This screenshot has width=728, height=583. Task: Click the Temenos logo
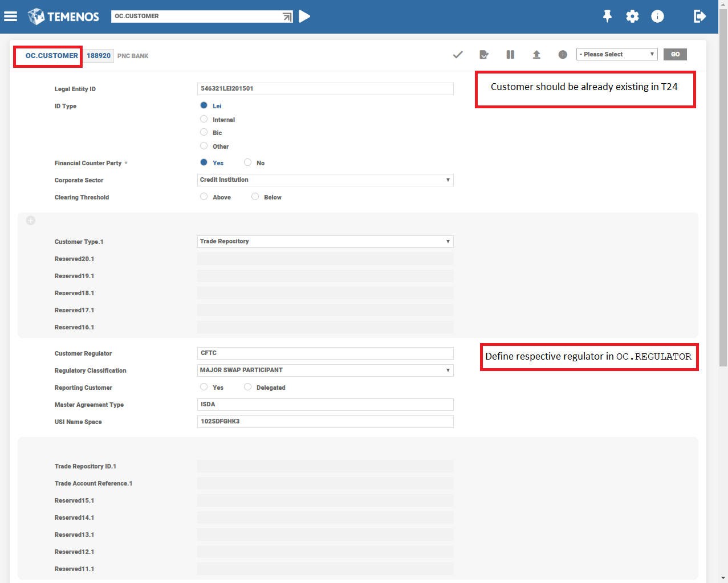click(63, 17)
